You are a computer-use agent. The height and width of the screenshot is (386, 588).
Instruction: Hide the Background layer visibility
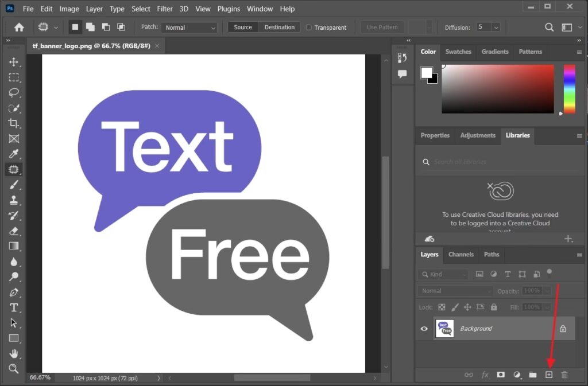pos(424,329)
